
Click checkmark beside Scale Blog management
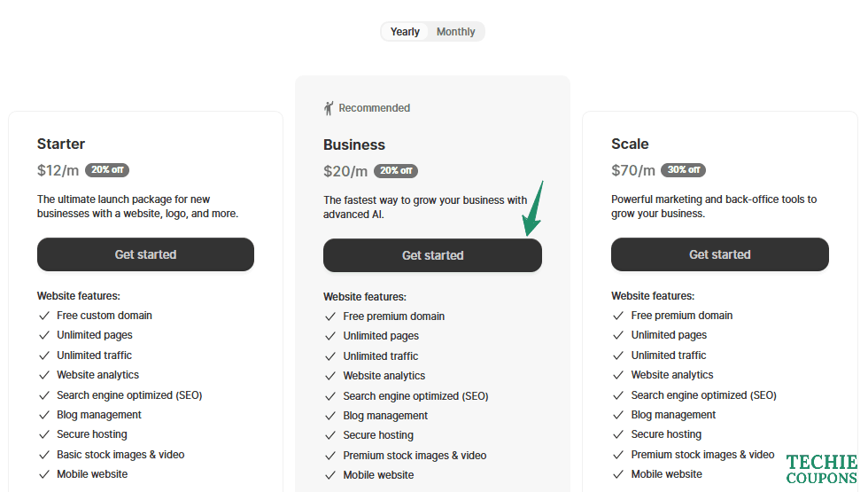point(618,415)
